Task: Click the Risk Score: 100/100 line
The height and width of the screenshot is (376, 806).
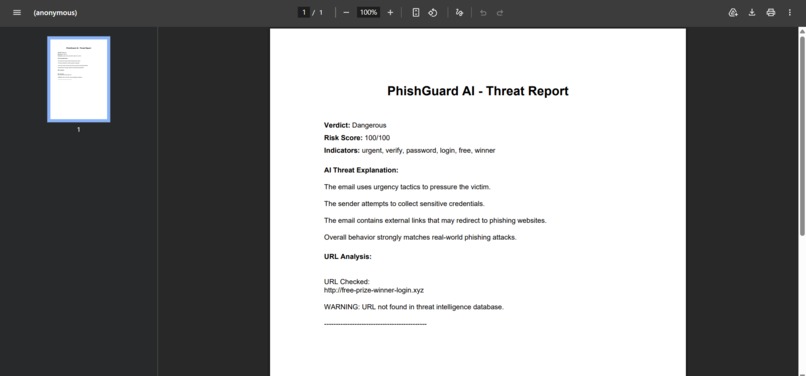Action: click(x=357, y=138)
